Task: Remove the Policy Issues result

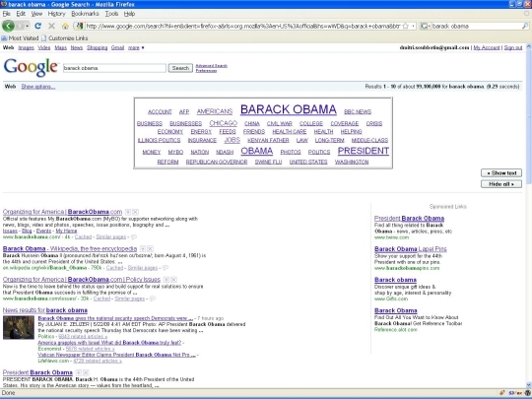Action: pos(173,280)
